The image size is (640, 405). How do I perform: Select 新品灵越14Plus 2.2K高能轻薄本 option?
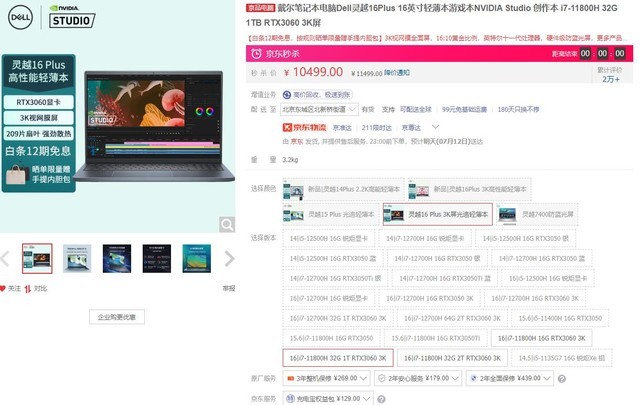[344, 189]
